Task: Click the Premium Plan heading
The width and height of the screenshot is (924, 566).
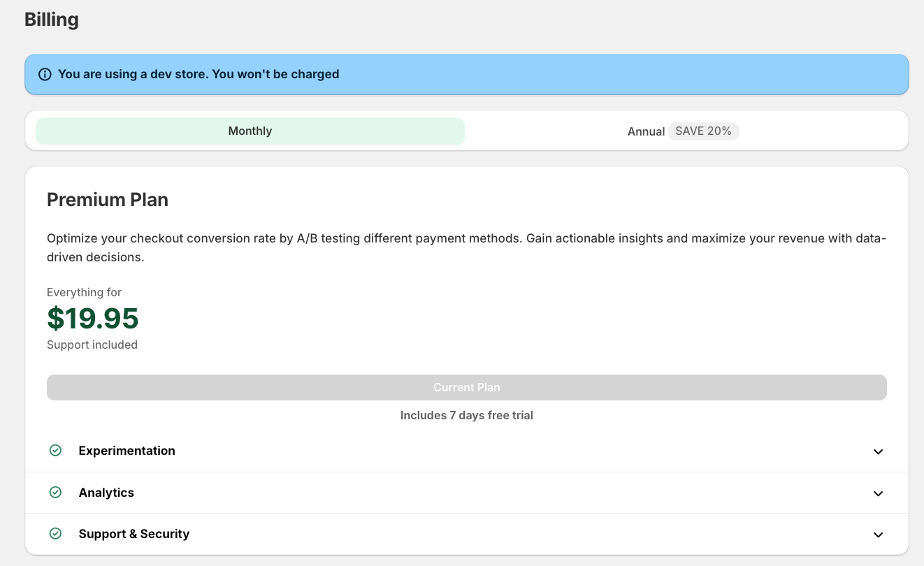Action: tap(108, 200)
